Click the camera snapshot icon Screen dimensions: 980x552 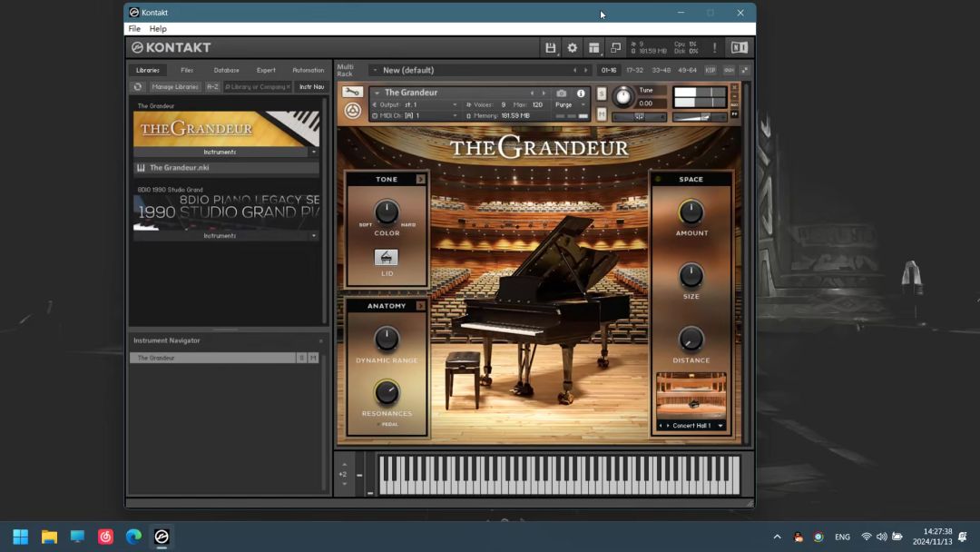click(x=562, y=94)
